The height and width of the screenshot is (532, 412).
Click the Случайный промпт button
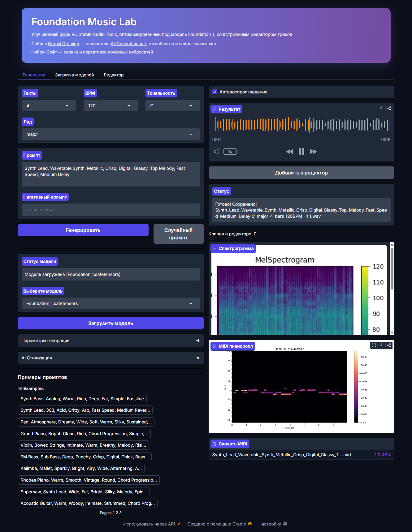[179, 234]
